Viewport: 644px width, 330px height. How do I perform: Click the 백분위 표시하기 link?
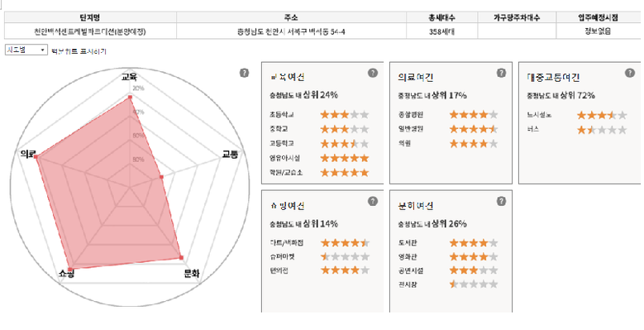[79, 51]
